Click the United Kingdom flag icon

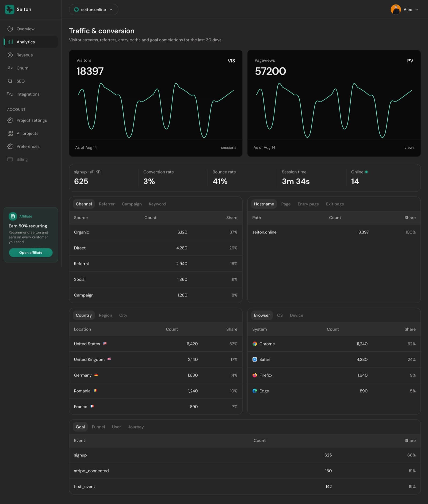pos(109,359)
